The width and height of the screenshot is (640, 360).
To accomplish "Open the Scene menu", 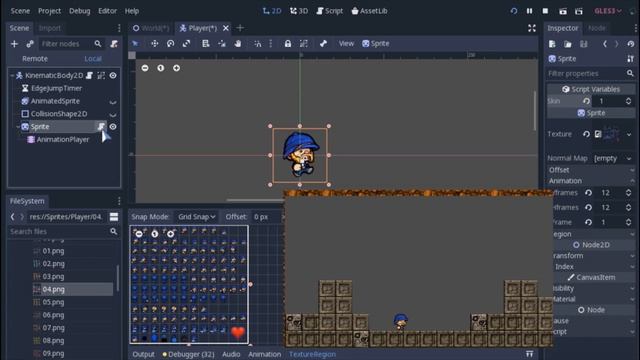I will 20,11.
